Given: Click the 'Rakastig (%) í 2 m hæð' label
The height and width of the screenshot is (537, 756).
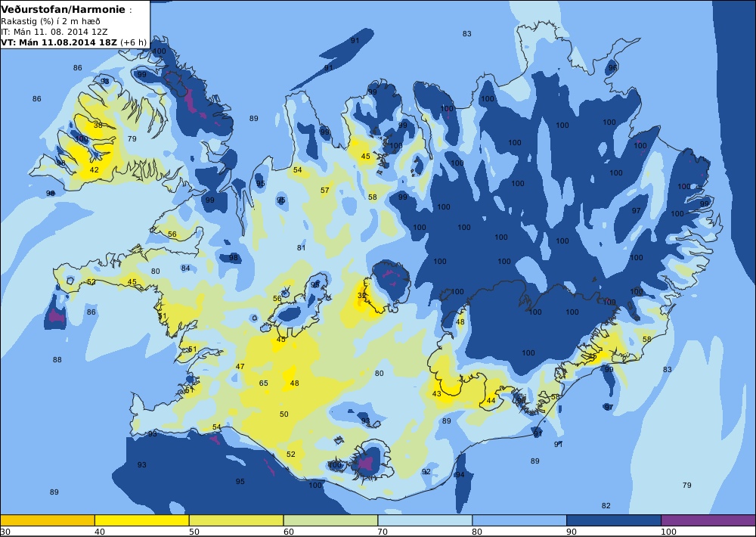Looking at the screenshot, I should [51, 21].
